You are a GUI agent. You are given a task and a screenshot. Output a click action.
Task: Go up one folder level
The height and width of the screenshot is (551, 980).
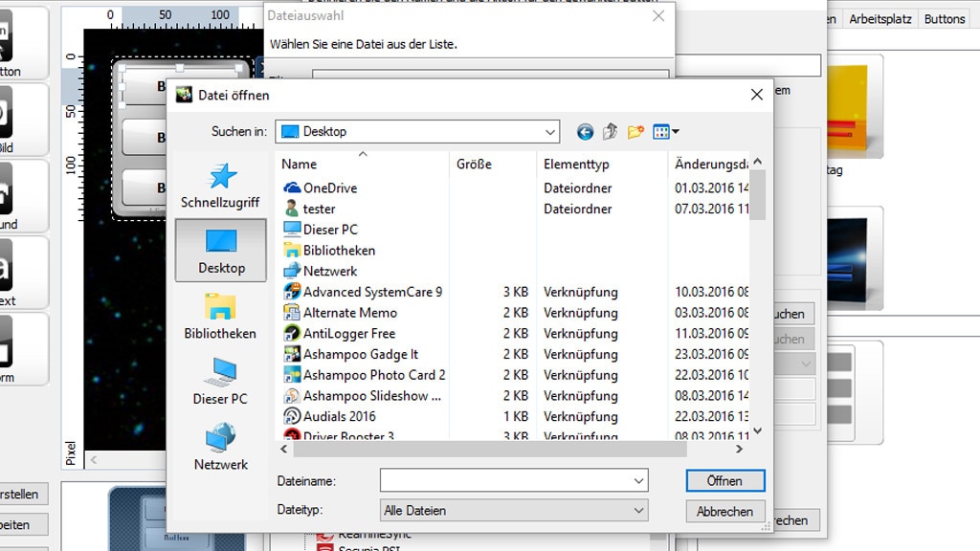click(611, 132)
